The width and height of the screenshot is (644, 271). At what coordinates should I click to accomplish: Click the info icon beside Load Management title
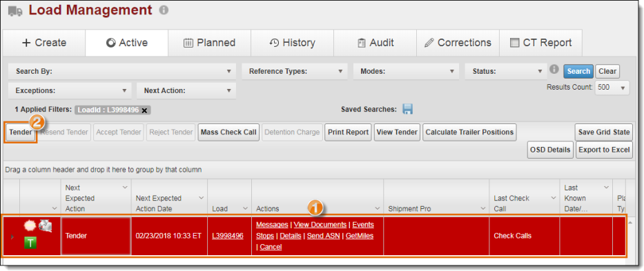click(164, 10)
